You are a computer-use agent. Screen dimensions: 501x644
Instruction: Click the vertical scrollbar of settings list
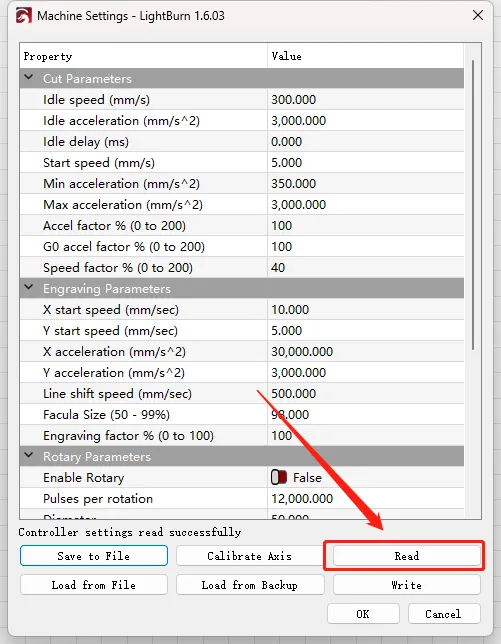coord(473,205)
